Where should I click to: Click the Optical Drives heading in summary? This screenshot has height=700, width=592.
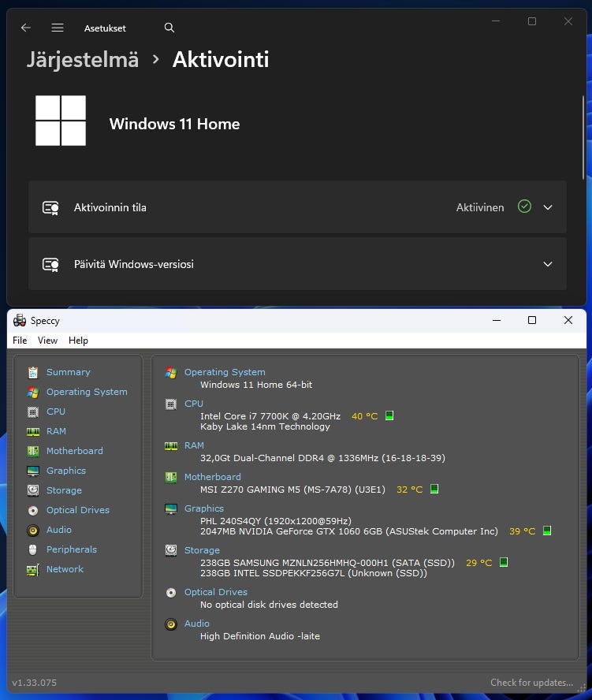click(215, 592)
